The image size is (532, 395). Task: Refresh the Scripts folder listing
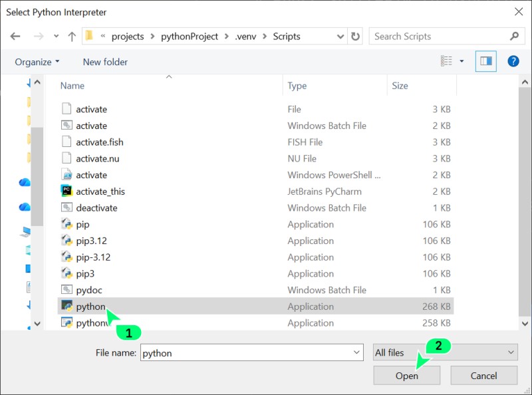(x=356, y=37)
